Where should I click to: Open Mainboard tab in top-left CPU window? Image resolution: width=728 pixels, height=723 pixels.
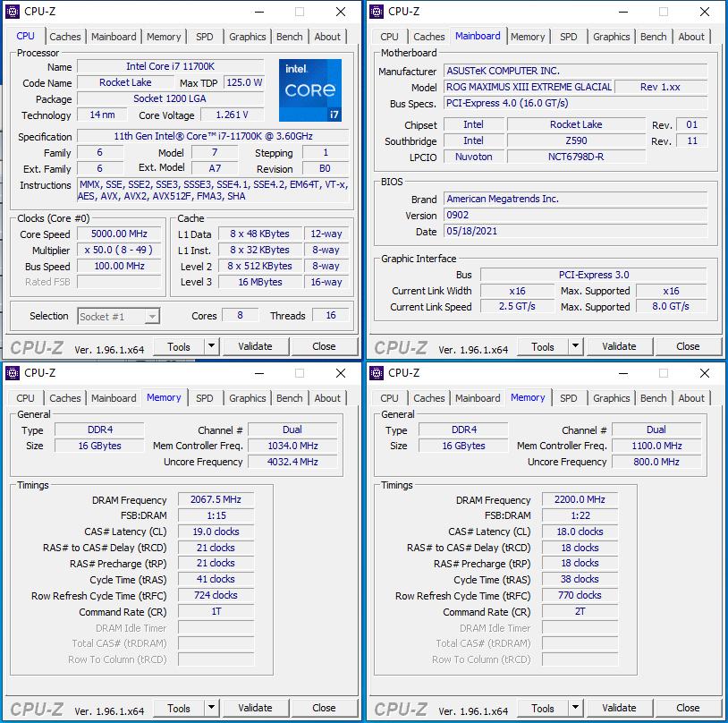(x=114, y=37)
